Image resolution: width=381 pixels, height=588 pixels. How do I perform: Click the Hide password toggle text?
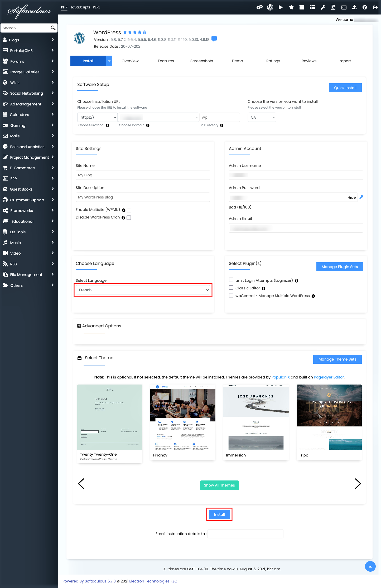click(351, 197)
